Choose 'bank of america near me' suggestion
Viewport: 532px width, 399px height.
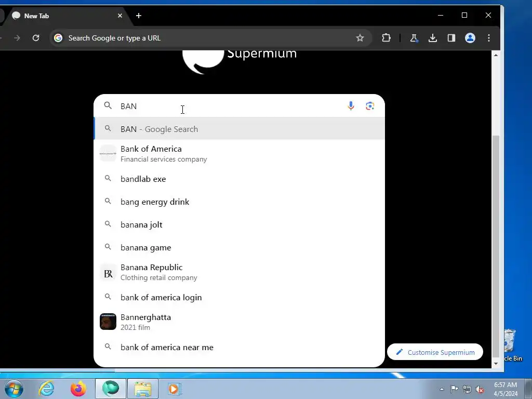coord(239,347)
